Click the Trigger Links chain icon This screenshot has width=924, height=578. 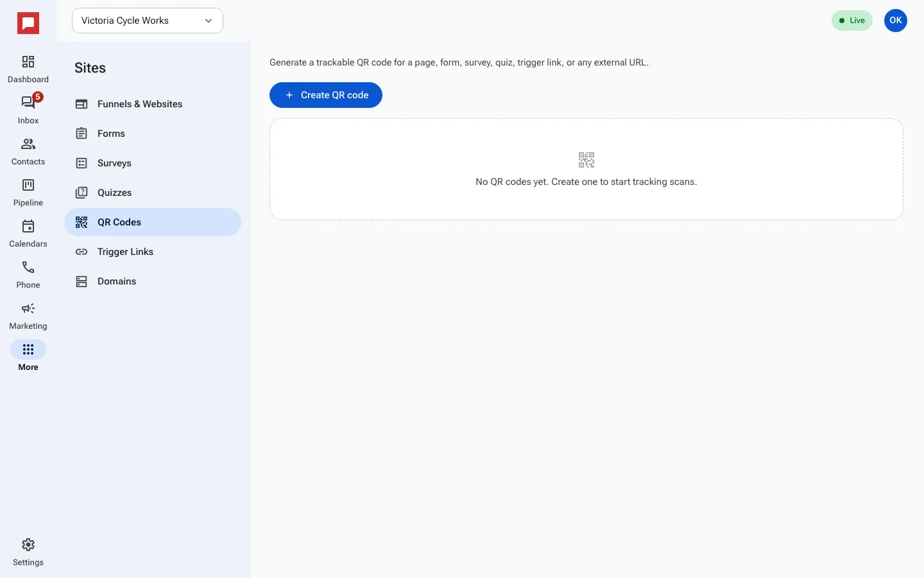point(81,252)
